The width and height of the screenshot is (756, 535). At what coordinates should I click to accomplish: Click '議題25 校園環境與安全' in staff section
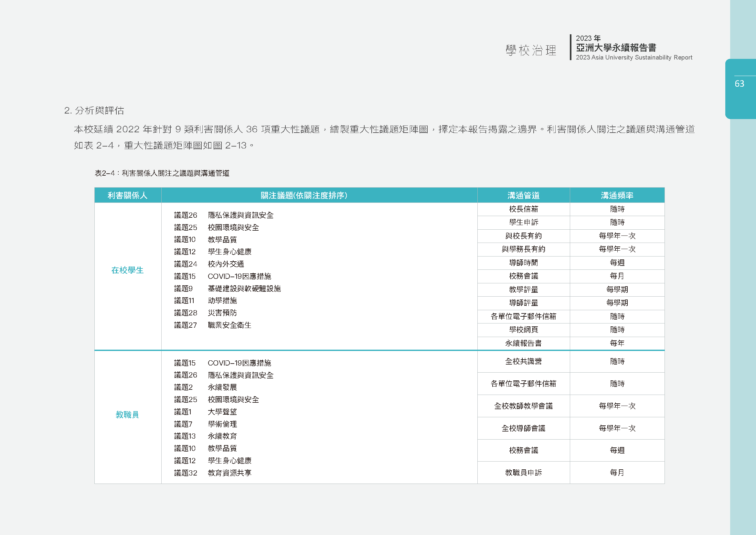pos(217,399)
